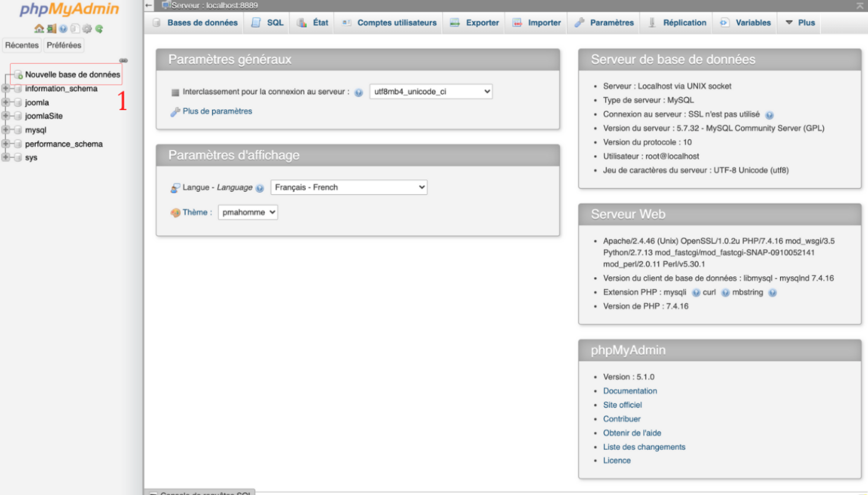
Task: Click help icon after SSL n'est pas utilisé
Action: 769,115
